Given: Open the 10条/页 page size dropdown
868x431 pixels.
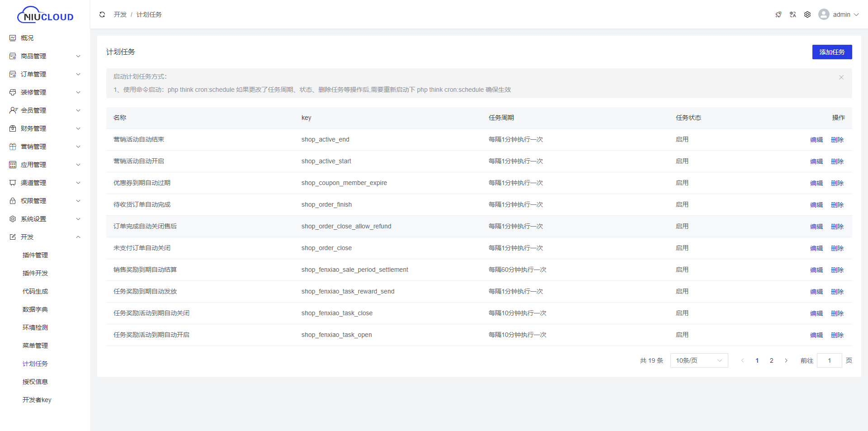Looking at the screenshot, I should (699, 360).
